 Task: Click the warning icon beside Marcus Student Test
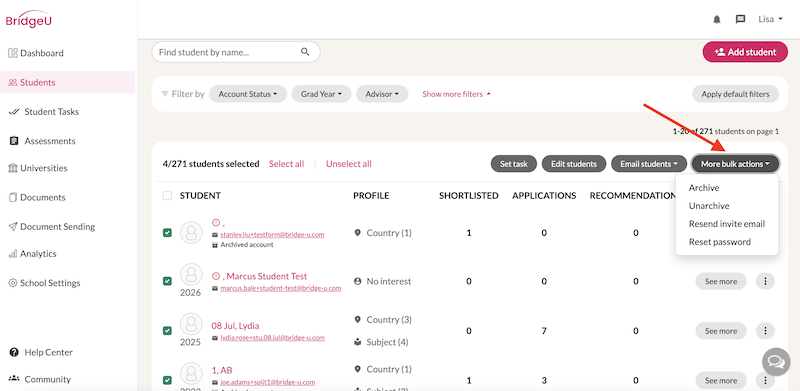[216, 276]
